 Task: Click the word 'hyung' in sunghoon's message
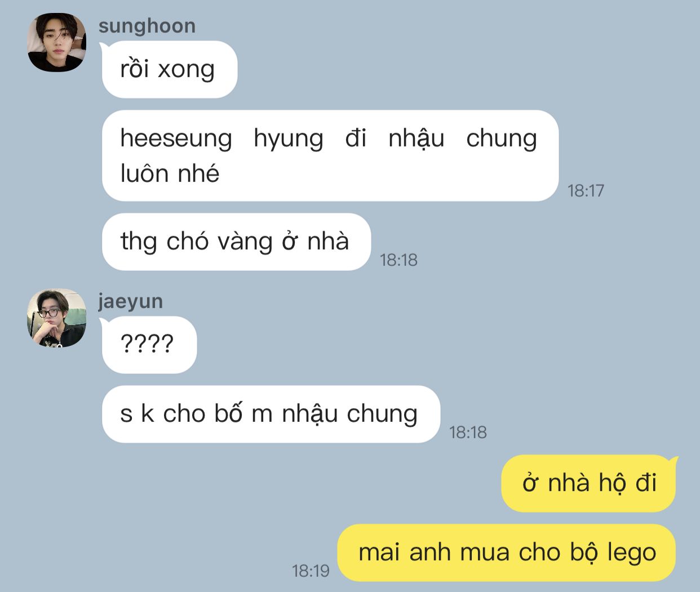point(289,139)
